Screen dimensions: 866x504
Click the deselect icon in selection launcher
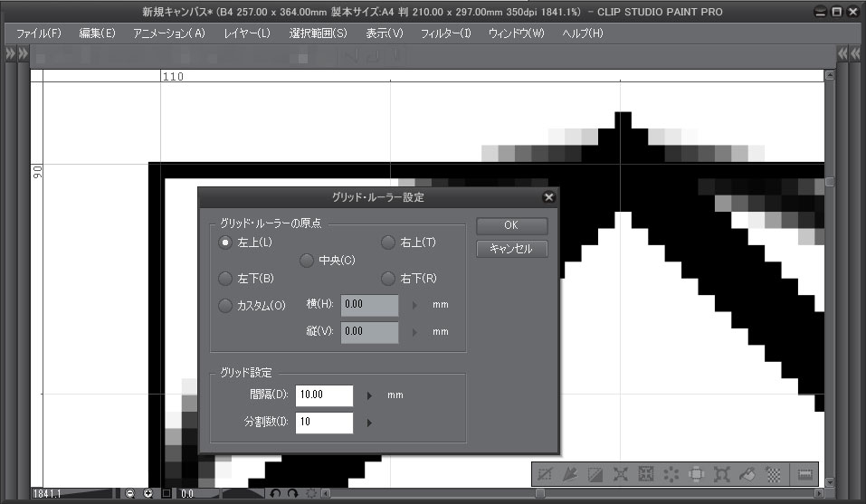click(545, 473)
